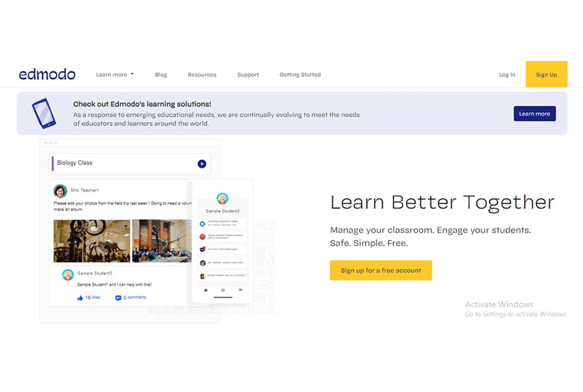Click the comment bubble icon beside 0 comments
The image size is (583, 392).
118,298
